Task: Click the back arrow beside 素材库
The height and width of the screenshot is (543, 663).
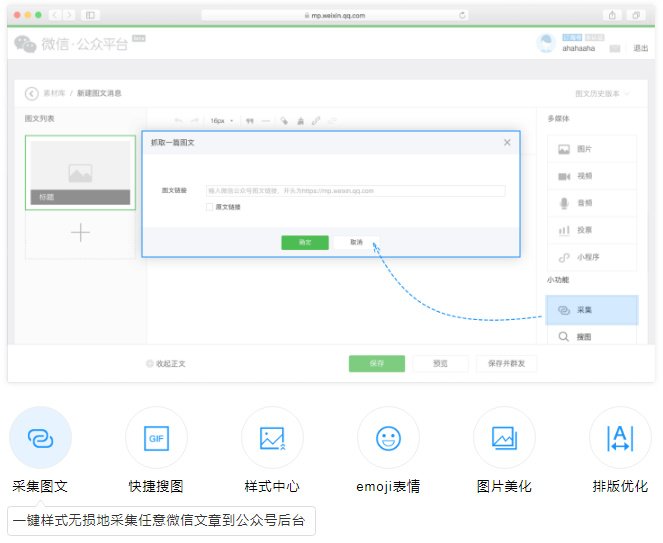Action: (x=31, y=93)
